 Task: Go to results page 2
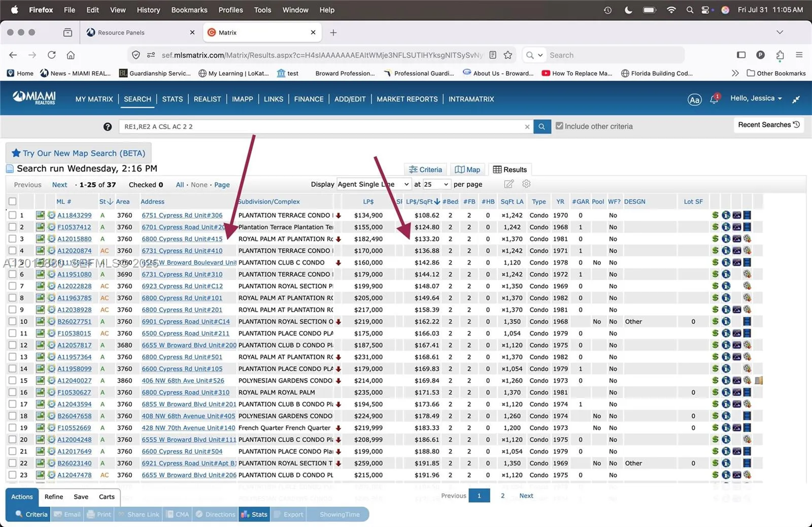tap(502, 496)
